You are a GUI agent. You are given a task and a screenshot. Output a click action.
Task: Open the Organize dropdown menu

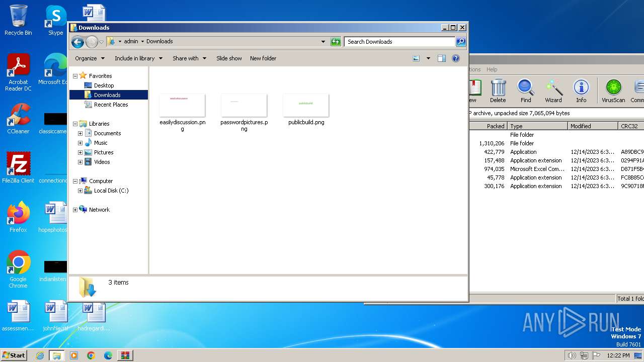click(90, 58)
